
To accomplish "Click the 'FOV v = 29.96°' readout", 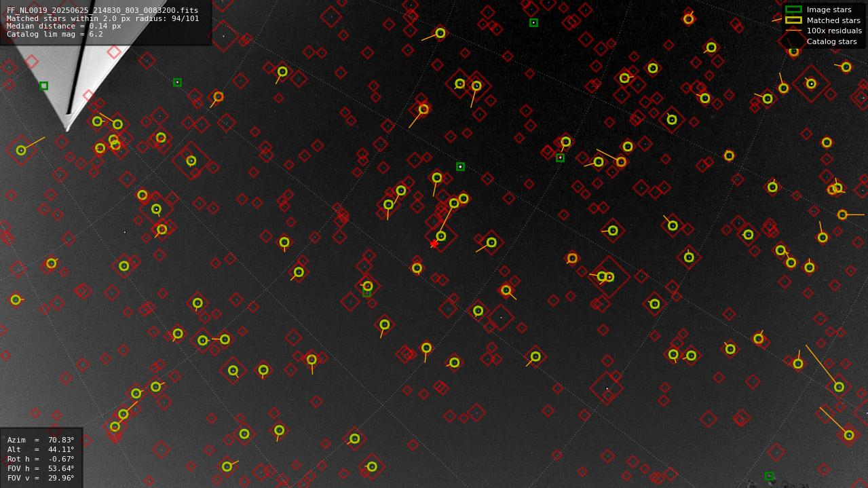I will [x=41, y=478].
